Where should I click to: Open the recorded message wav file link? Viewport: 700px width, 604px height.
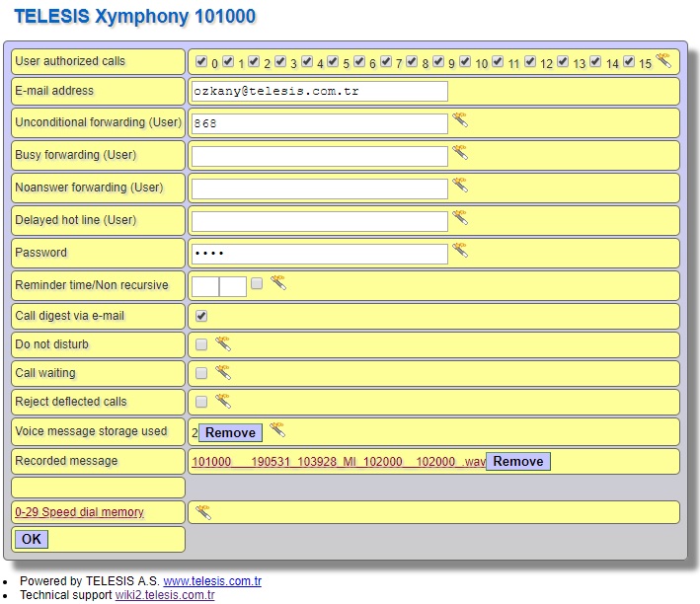point(338,462)
